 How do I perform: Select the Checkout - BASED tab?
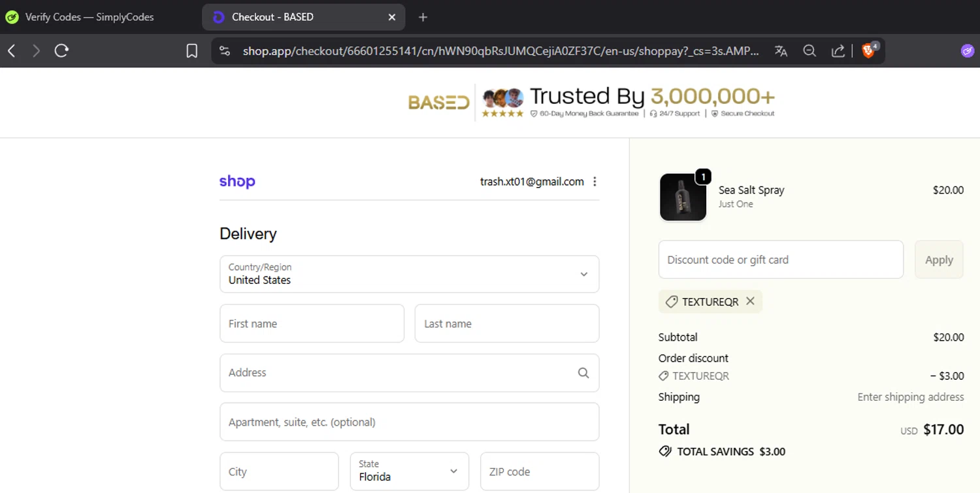tap(304, 17)
